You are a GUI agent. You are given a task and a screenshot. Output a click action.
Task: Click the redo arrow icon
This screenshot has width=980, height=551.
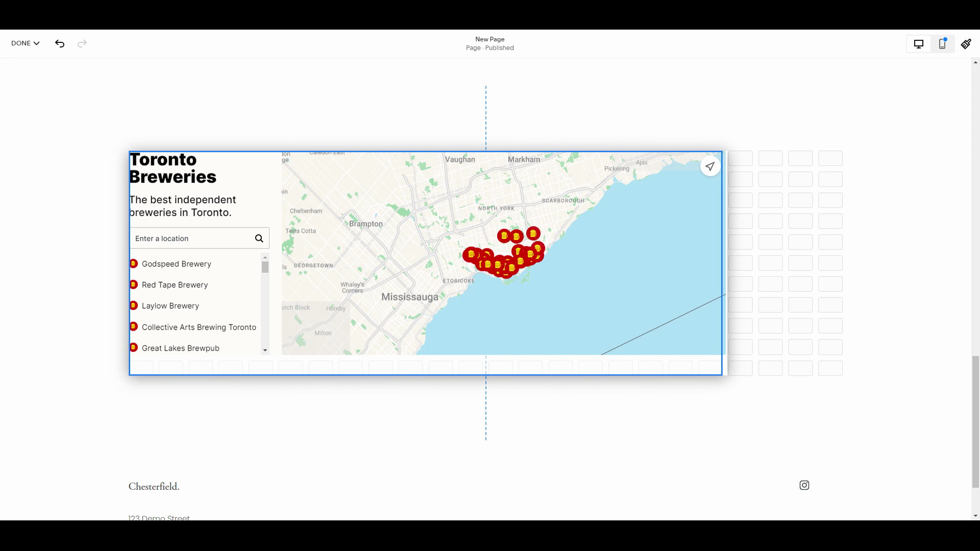pos(82,43)
